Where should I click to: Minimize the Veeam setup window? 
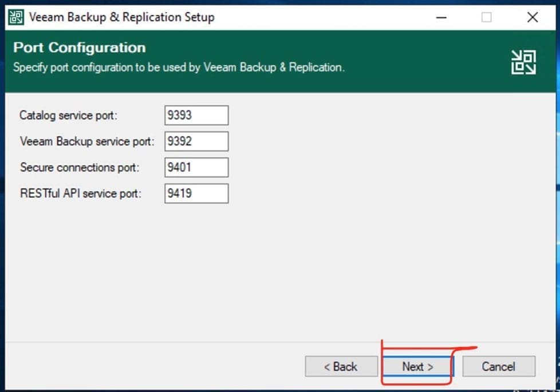[441, 17]
